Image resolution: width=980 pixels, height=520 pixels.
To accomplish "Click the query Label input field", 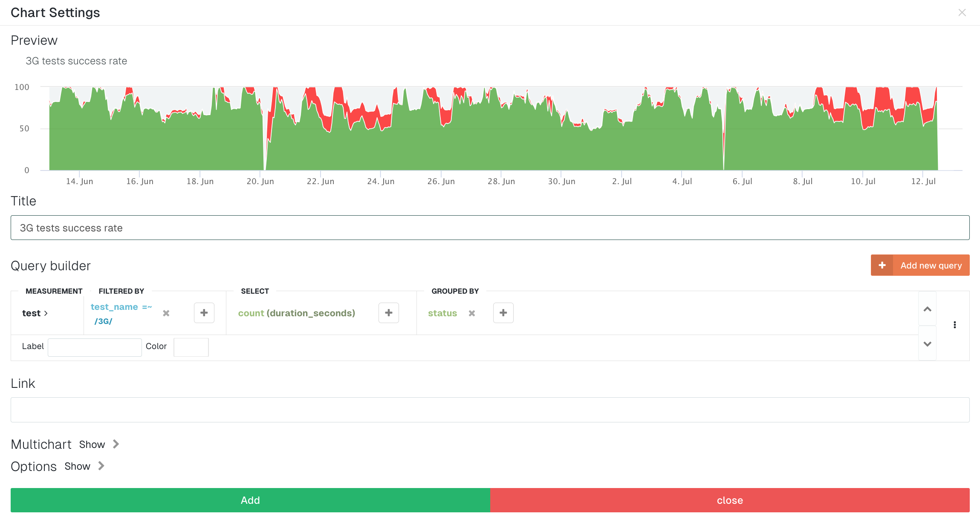I will click(95, 347).
